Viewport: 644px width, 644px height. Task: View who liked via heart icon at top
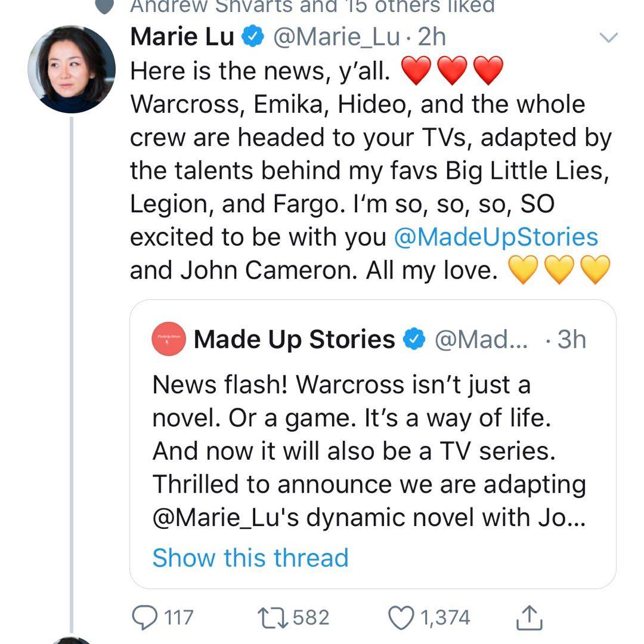click(x=105, y=6)
